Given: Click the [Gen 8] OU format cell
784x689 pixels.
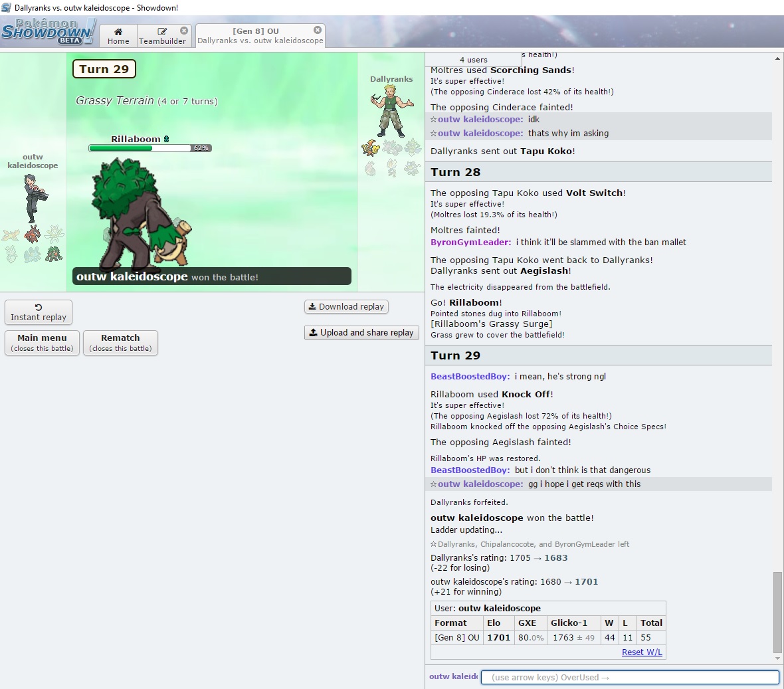Looking at the screenshot, I should pos(457,637).
